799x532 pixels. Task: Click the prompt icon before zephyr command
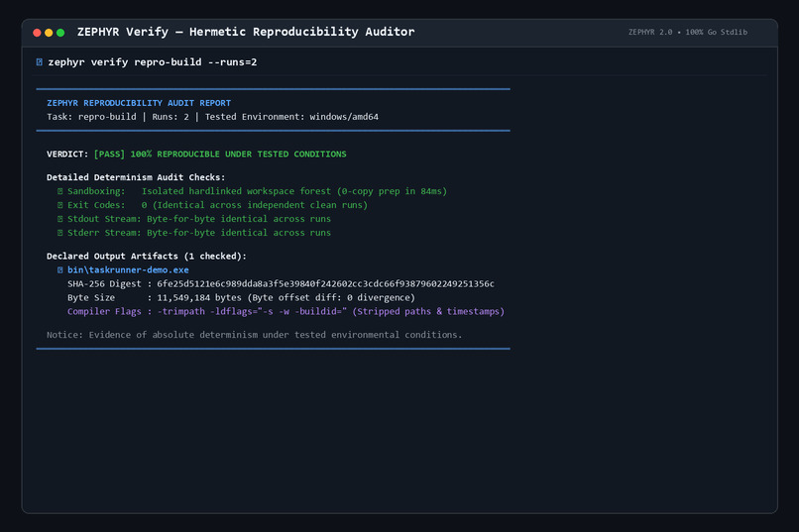pos(40,62)
